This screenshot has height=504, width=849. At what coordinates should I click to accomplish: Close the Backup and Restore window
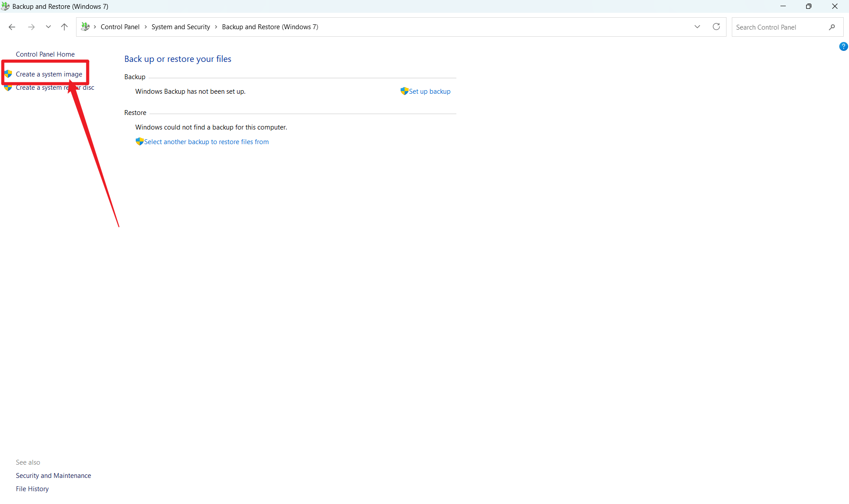tap(835, 6)
